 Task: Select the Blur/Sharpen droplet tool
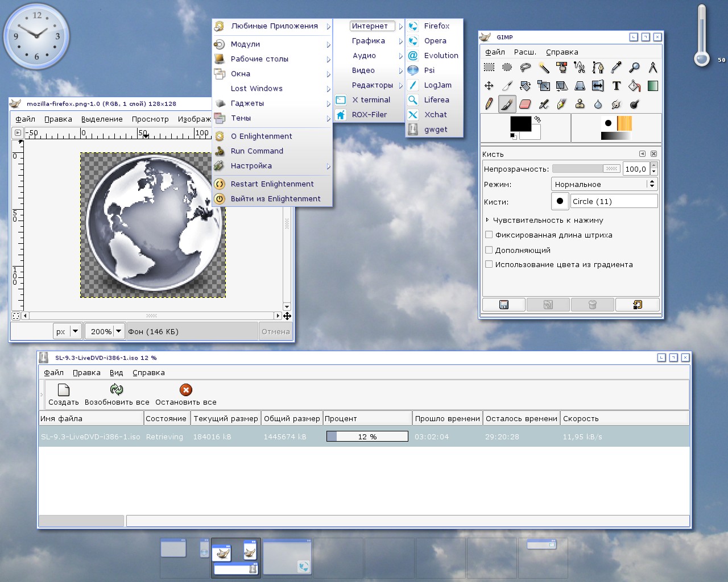tap(598, 104)
